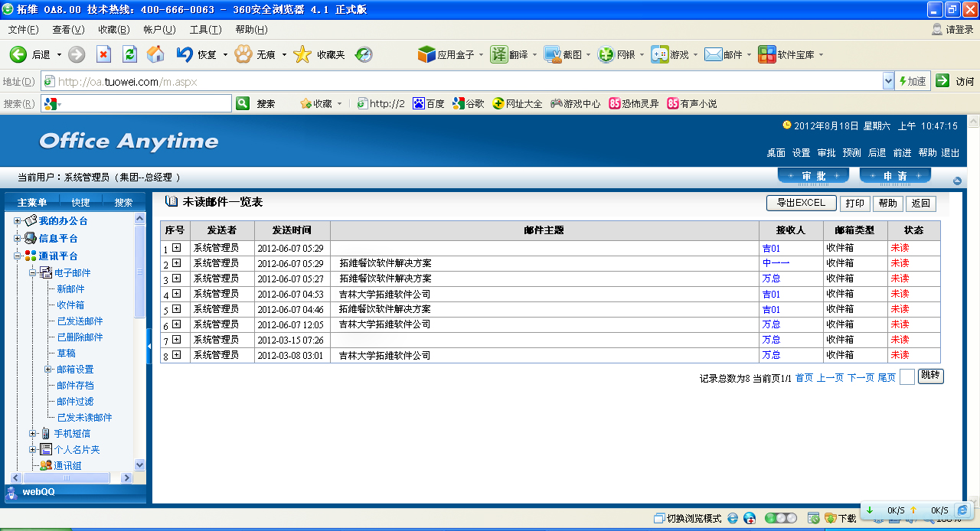This screenshot has width=980, height=531.
Task: Click the refresh page icon
Action: (x=129, y=54)
